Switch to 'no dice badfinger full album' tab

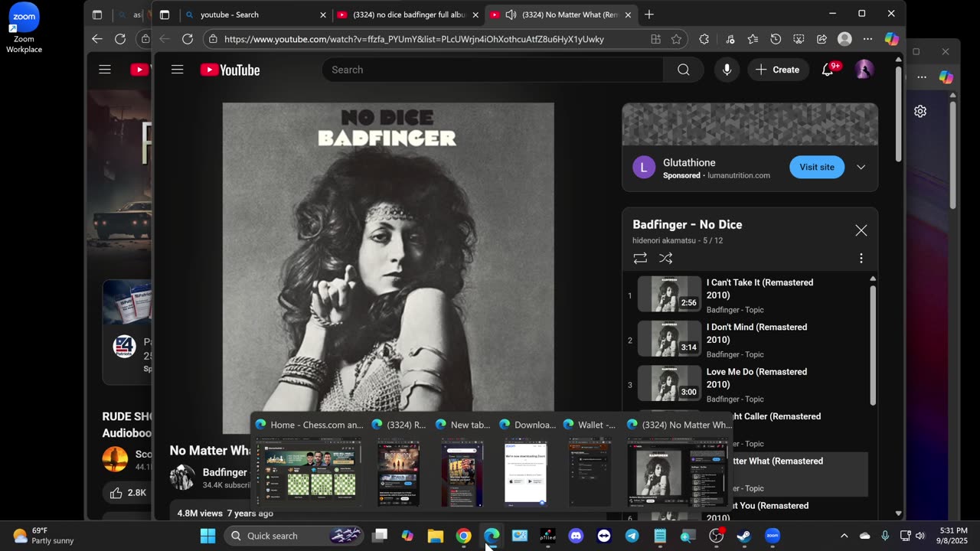pos(406,15)
